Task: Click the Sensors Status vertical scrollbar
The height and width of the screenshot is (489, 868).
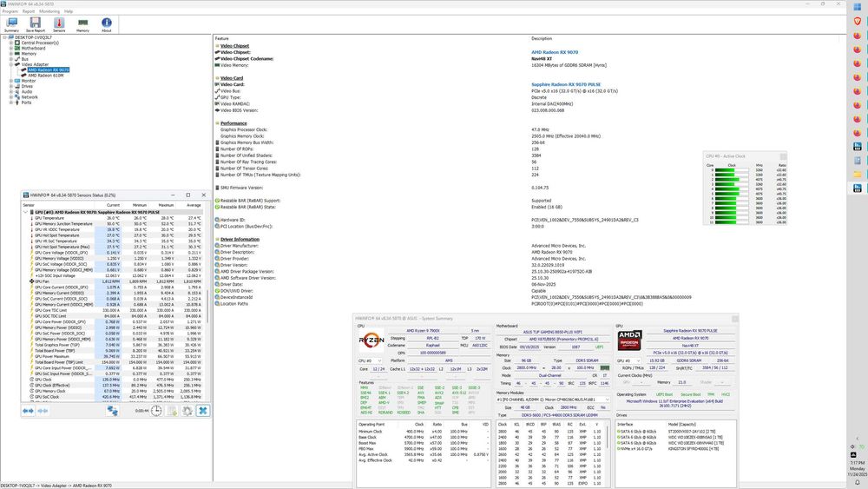Action: click(207, 305)
